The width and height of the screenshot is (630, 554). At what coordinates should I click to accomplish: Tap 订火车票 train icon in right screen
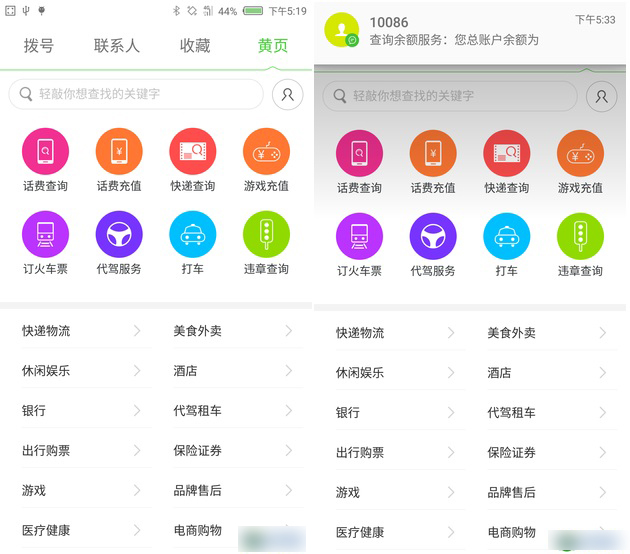(359, 236)
